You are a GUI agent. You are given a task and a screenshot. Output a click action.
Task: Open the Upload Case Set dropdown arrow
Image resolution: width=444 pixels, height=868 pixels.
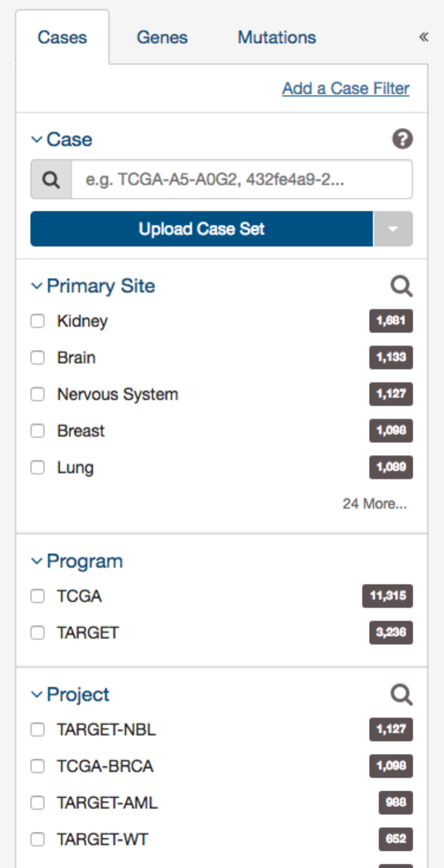coord(393,229)
